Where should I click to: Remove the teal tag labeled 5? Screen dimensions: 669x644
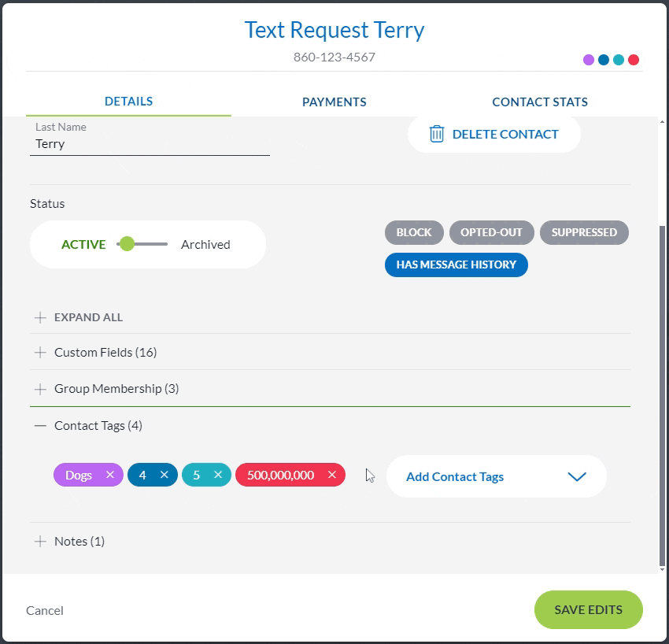[218, 475]
